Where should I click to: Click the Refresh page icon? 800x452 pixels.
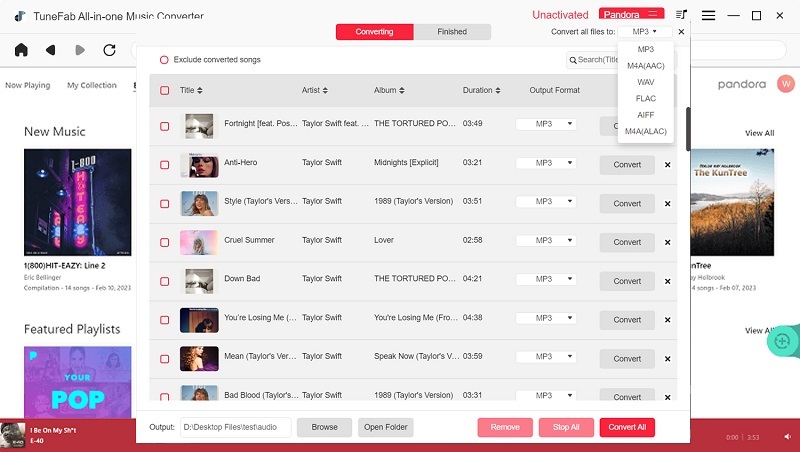coord(109,50)
